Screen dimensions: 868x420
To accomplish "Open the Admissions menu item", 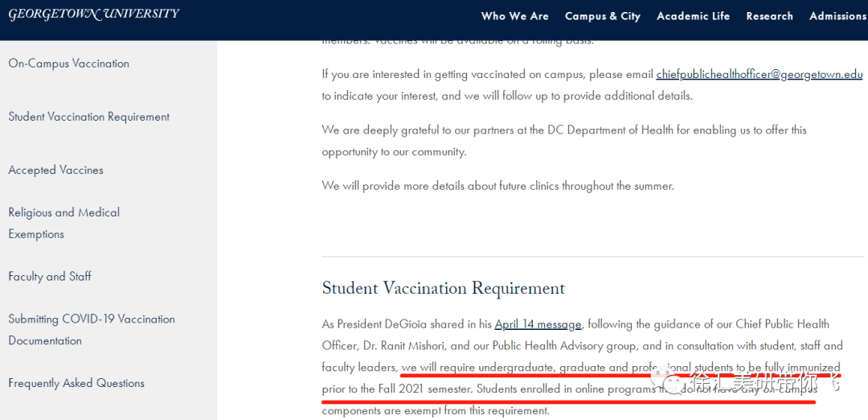I will pos(837,16).
